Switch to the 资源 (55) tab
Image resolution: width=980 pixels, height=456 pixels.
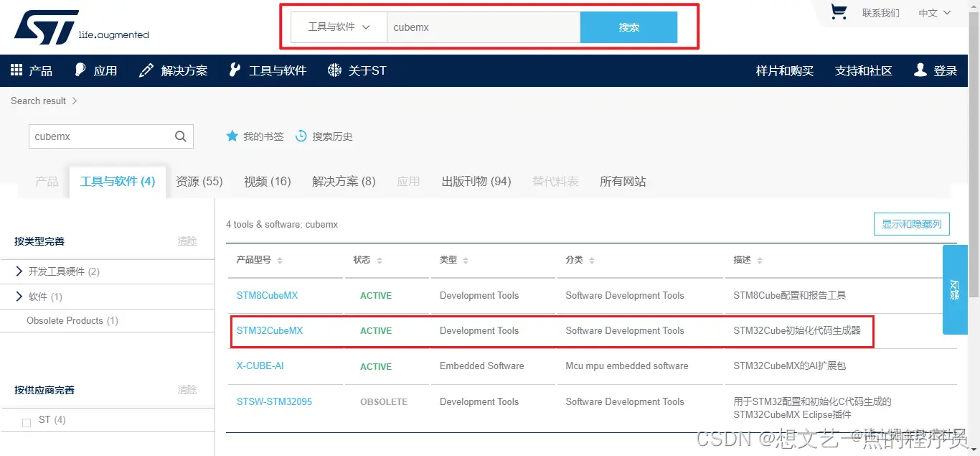[x=199, y=182]
